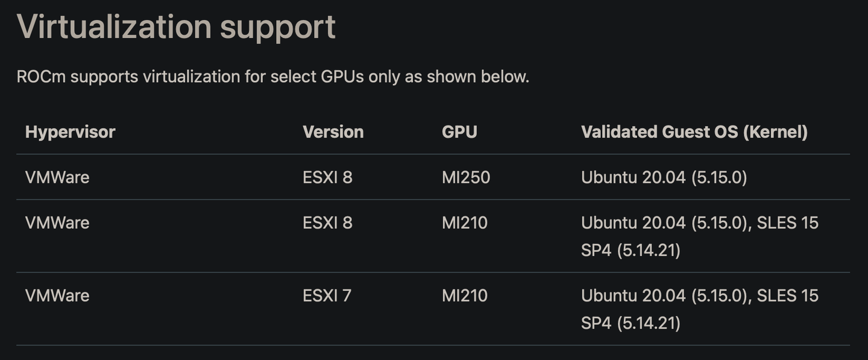Image resolution: width=868 pixels, height=360 pixels.
Task: Click the Validated Guest OS (Kernel) header
Action: pyautogui.click(x=694, y=132)
